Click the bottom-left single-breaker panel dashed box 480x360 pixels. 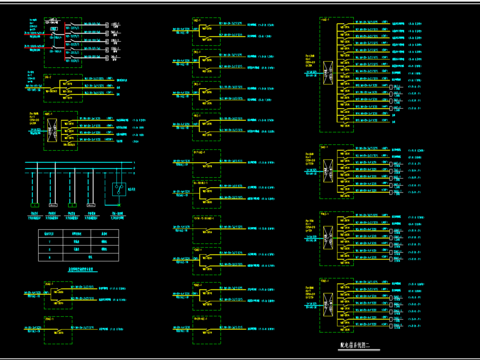(x=58, y=330)
